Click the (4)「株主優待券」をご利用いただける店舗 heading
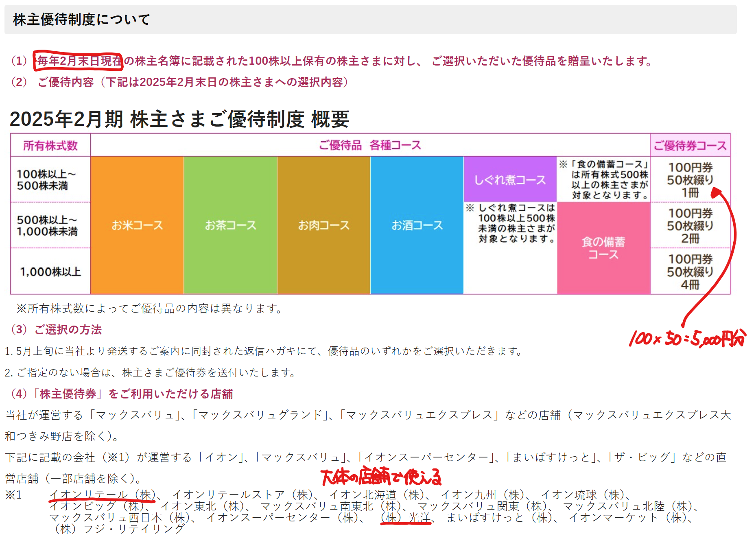 [122, 394]
